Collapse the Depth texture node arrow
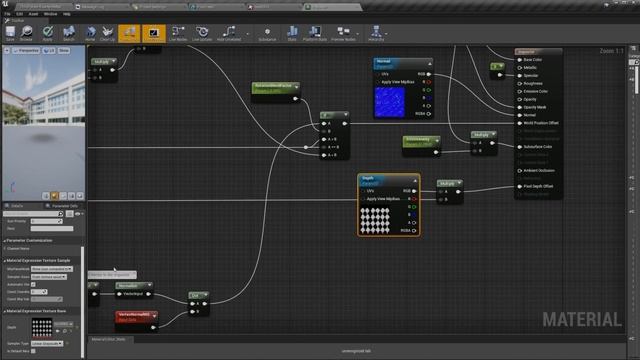Screen dimensions: 640x360 (415, 180)
